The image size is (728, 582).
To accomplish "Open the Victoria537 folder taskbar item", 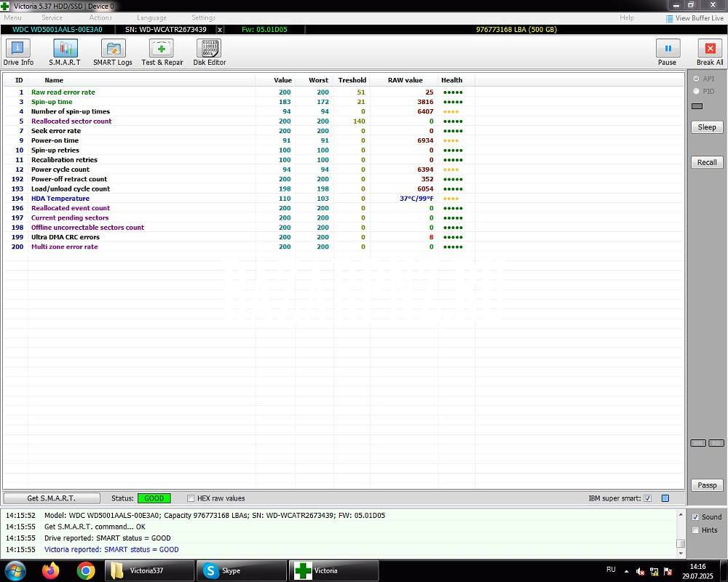I will pos(149,570).
